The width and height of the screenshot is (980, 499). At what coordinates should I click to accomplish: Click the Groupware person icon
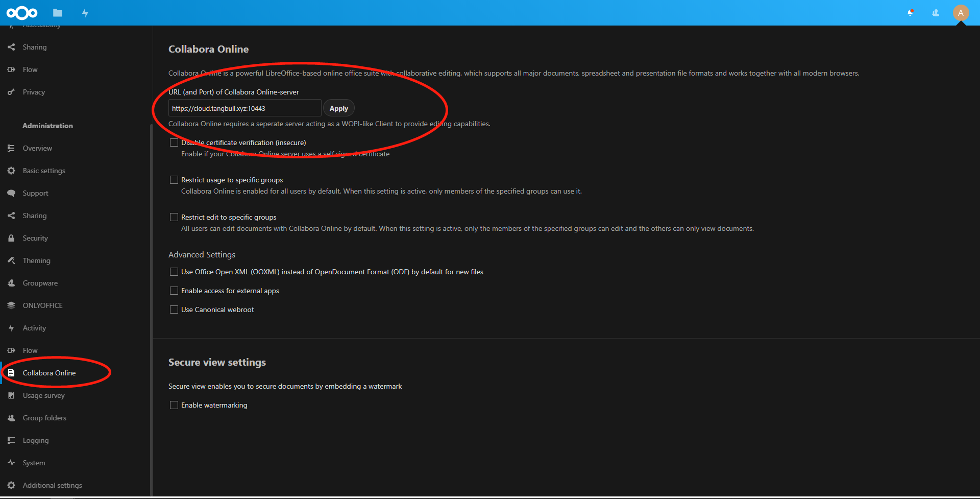coord(11,283)
